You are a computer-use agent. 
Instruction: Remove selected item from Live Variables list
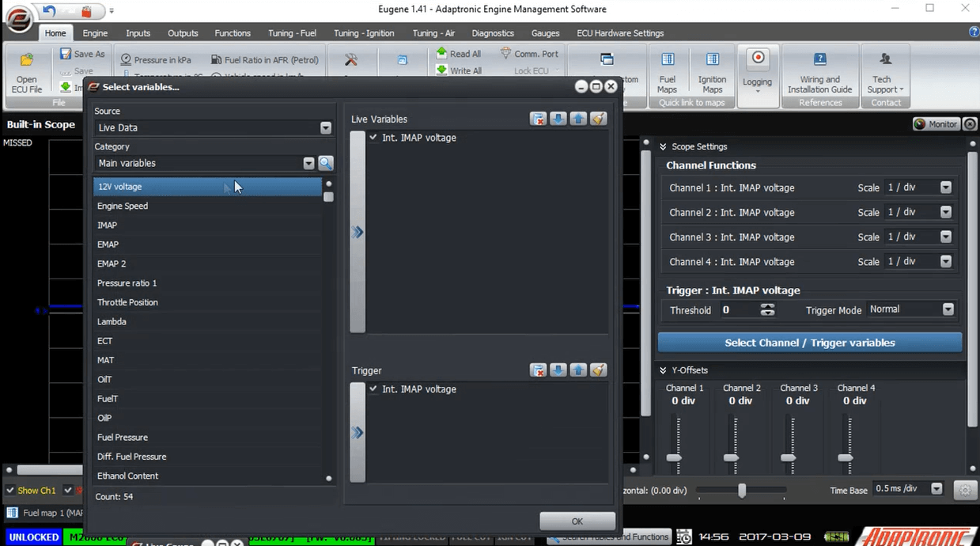tap(538, 119)
